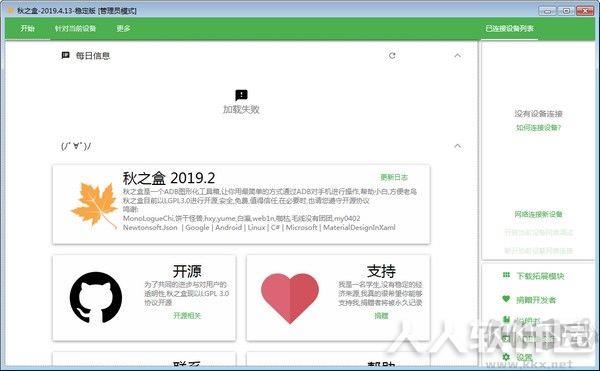The width and height of the screenshot is (600, 371).
Task: Open the 如何连接设备? help link
Action: [538, 127]
